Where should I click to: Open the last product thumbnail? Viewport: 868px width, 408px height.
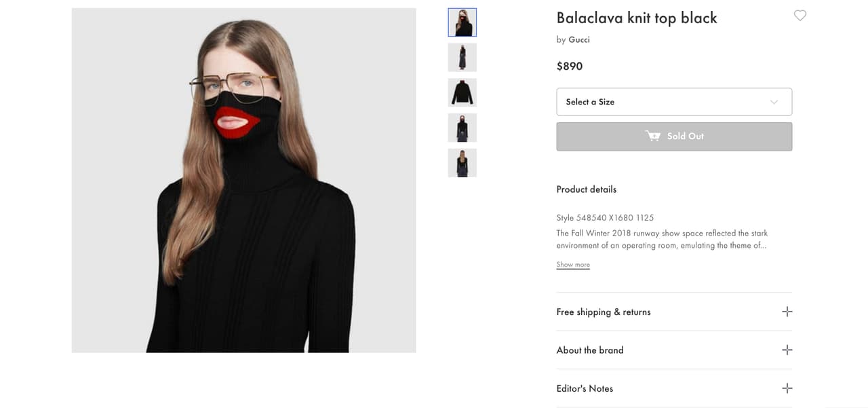click(462, 162)
